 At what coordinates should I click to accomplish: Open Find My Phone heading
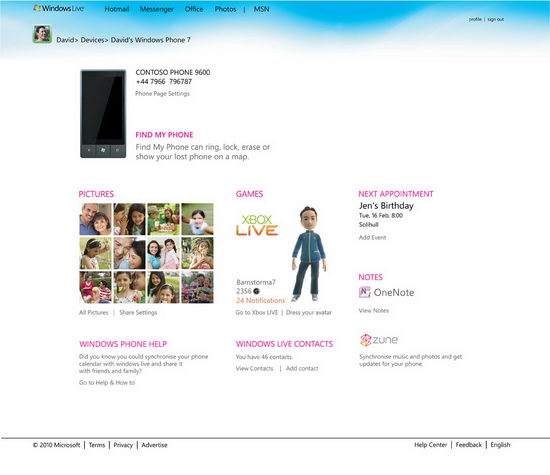coord(165,135)
